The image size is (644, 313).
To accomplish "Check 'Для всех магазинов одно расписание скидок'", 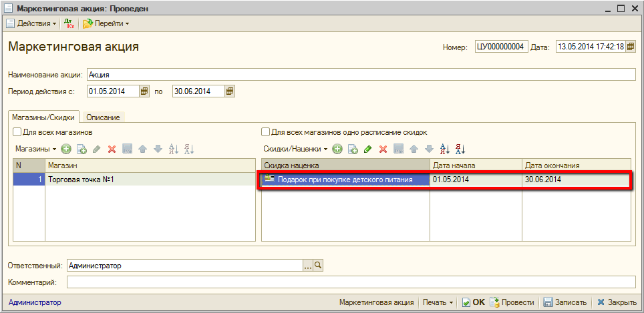I will 265,132.
